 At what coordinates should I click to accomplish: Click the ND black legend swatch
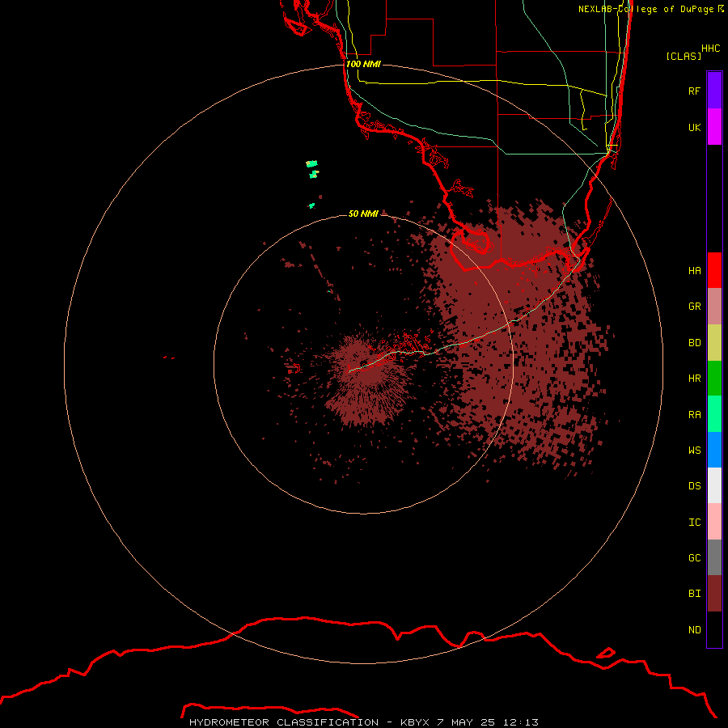(714, 629)
